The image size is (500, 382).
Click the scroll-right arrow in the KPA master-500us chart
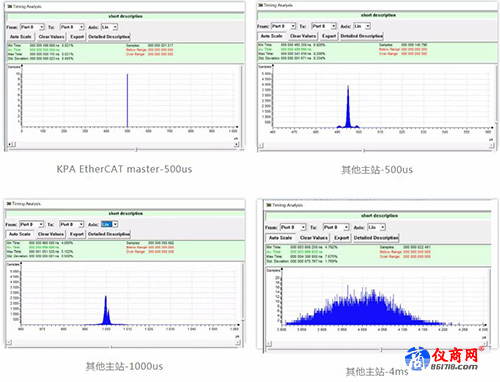[x=236, y=144]
